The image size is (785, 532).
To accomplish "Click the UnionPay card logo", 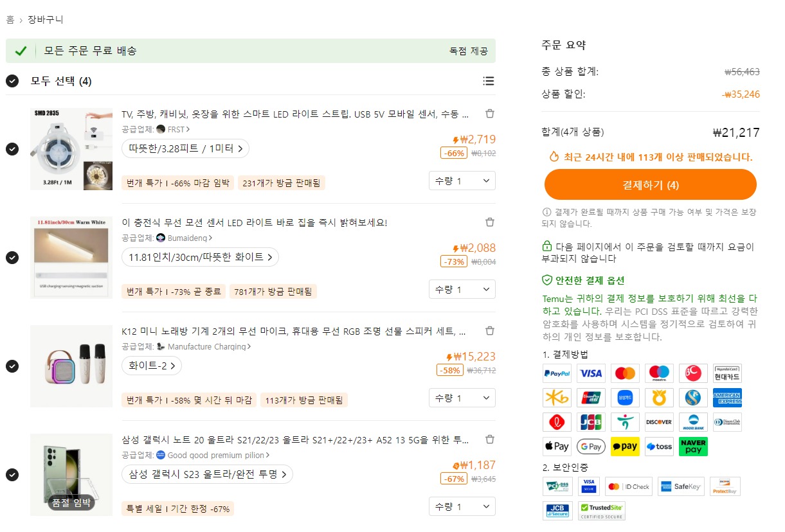I will pyautogui.click(x=591, y=398).
